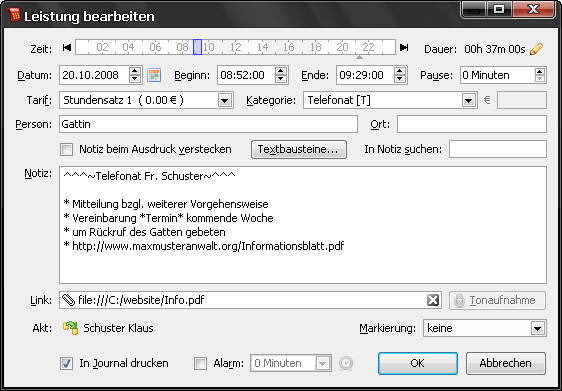Increase Ende time with up arrow
Screen dimensions: 562x391
click(x=400, y=71)
